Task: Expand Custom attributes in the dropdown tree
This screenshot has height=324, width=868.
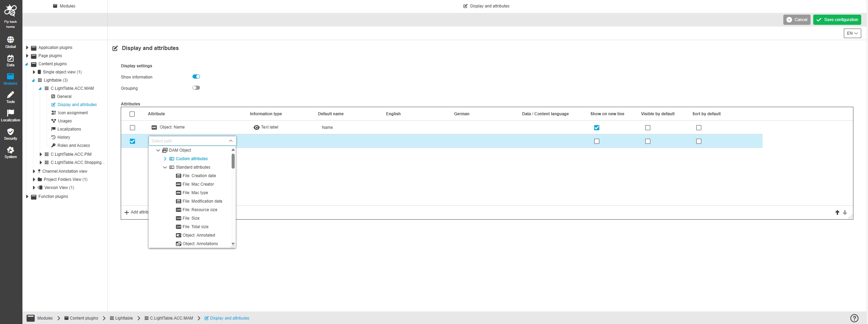Action: pos(165,159)
